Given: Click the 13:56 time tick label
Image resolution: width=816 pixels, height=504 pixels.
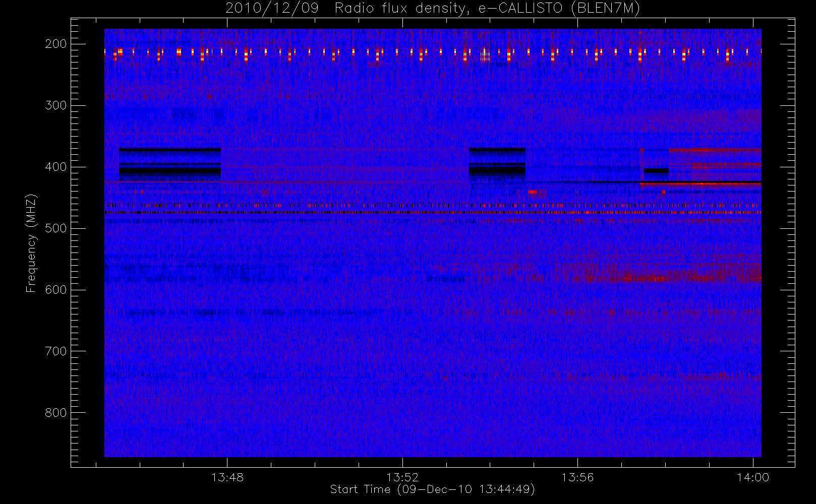Looking at the screenshot, I should pyautogui.click(x=578, y=477).
